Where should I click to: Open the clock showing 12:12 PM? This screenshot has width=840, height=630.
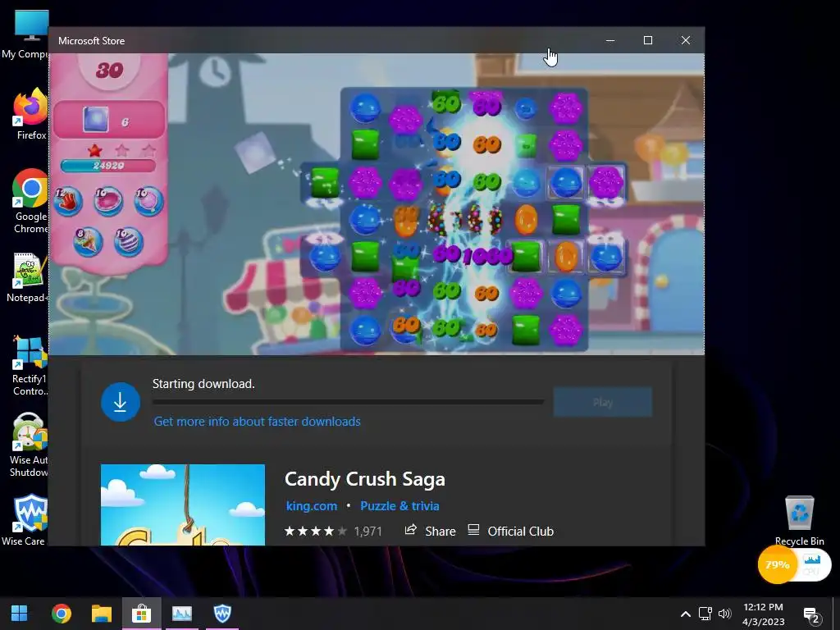pyautogui.click(x=764, y=614)
